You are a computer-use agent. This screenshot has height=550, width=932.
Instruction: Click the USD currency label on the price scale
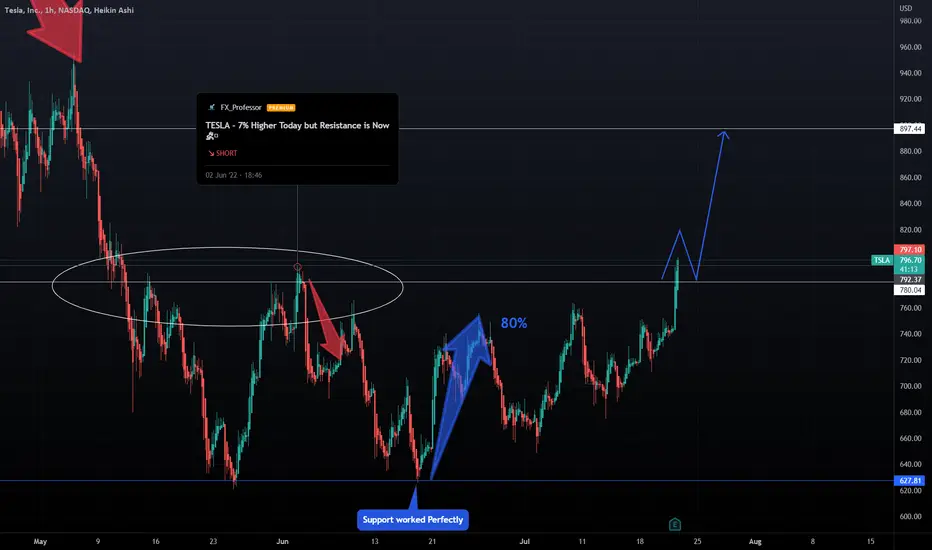(905, 8)
